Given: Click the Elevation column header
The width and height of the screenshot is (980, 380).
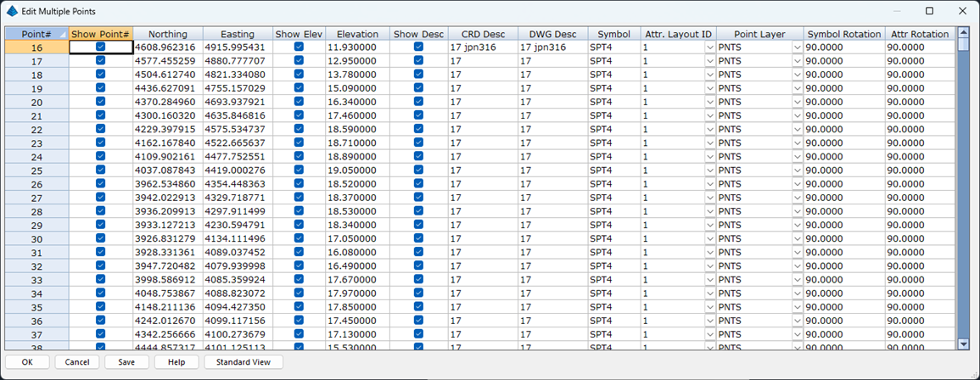Looking at the screenshot, I should click(357, 34).
